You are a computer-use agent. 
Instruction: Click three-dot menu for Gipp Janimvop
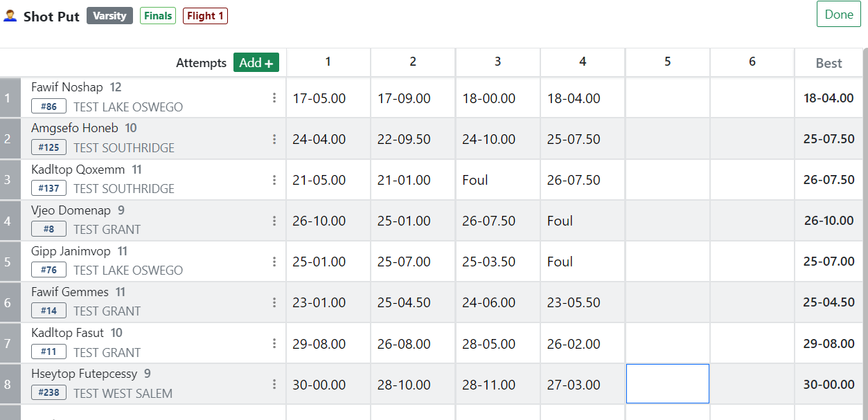tap(274, 262)
